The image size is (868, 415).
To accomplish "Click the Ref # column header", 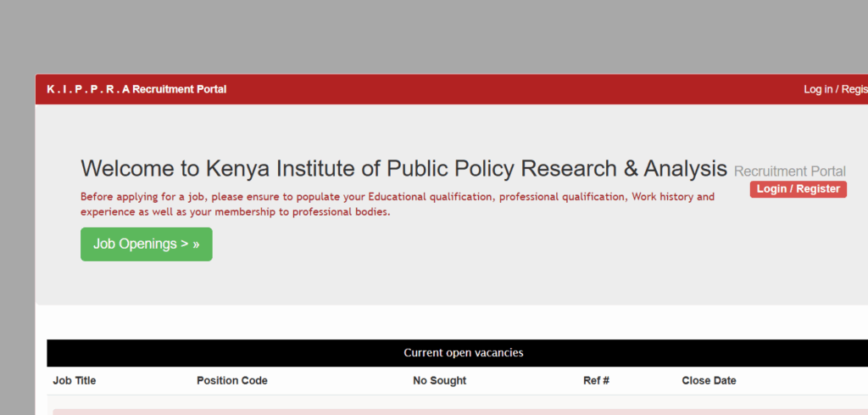I will pos(596,381).
